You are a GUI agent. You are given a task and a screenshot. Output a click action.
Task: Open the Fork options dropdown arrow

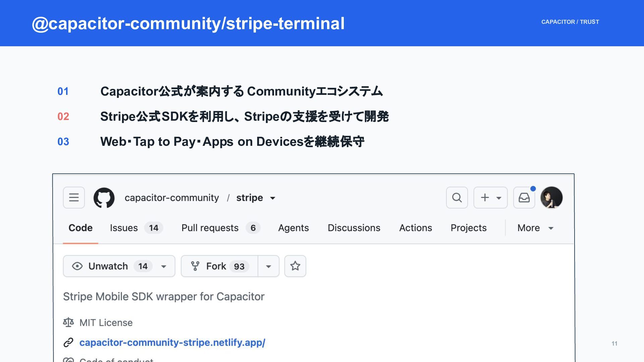pyautogui.click(x=269, y=266)
